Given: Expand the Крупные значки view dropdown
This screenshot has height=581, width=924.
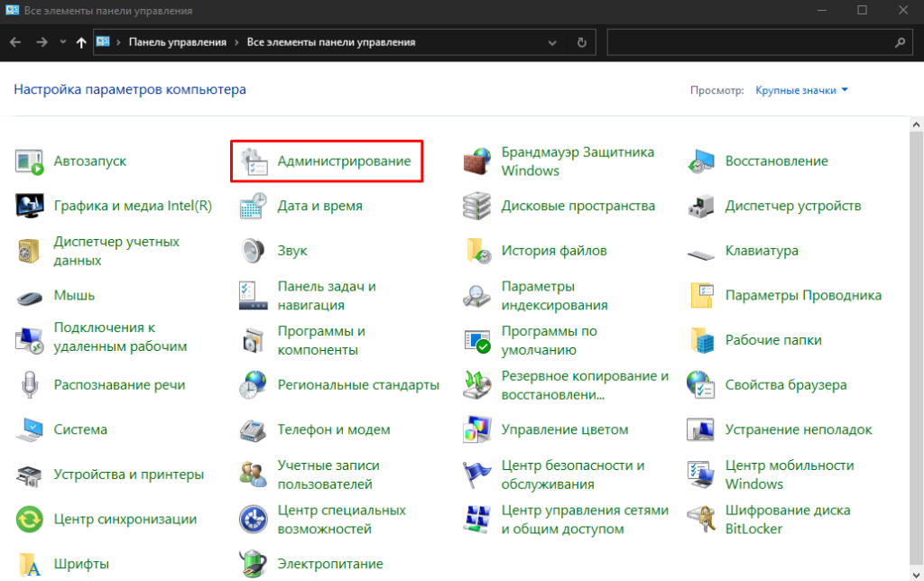Looking at the screenshot, I should (801, 90).
